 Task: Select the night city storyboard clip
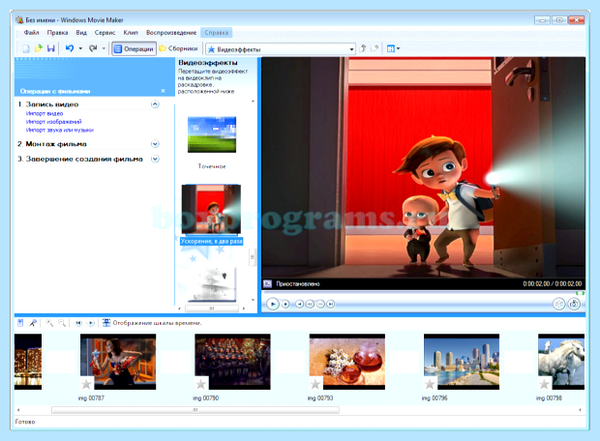coord(28,362)
